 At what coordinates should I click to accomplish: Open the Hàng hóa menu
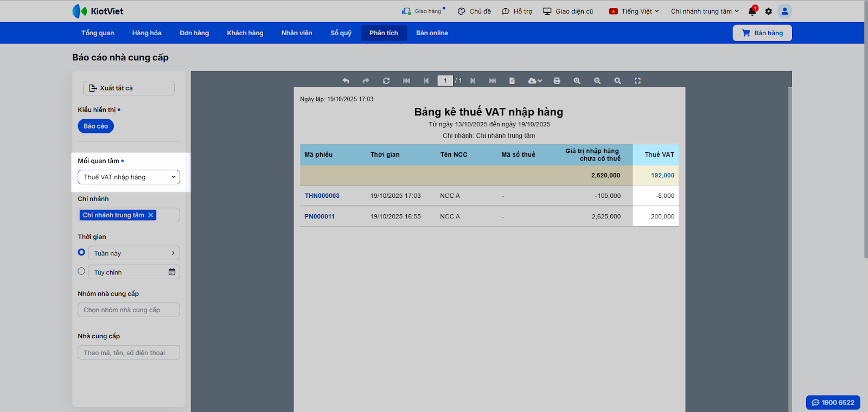(x=147, y=33)
